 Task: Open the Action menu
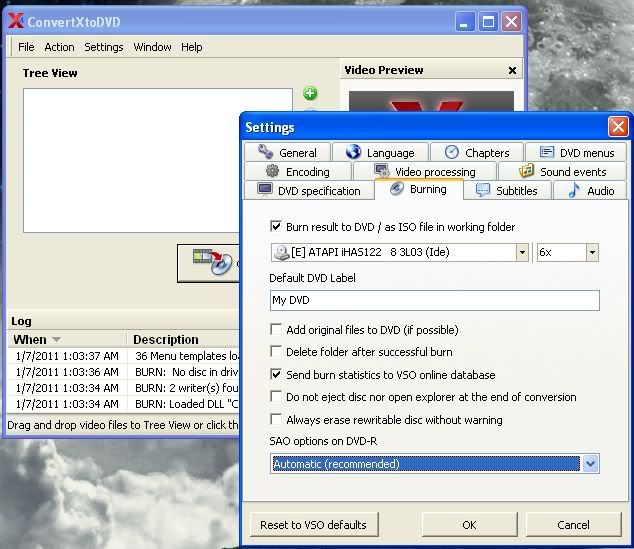pos(59,47)
